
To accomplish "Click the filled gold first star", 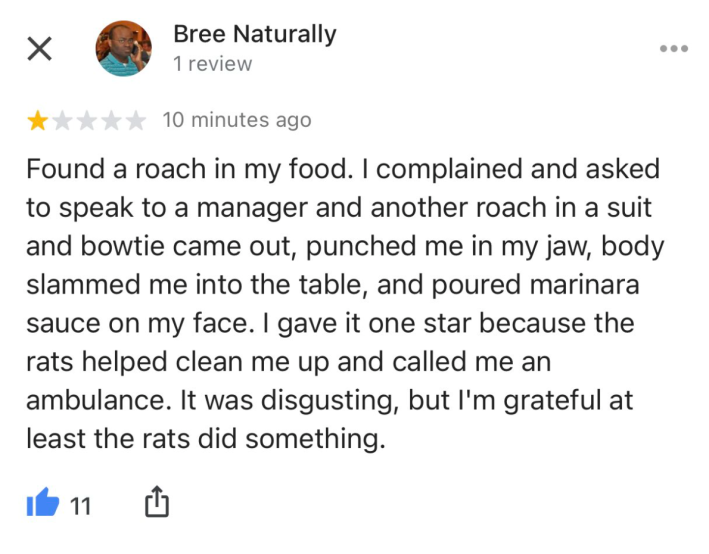I will coord(37,121).
